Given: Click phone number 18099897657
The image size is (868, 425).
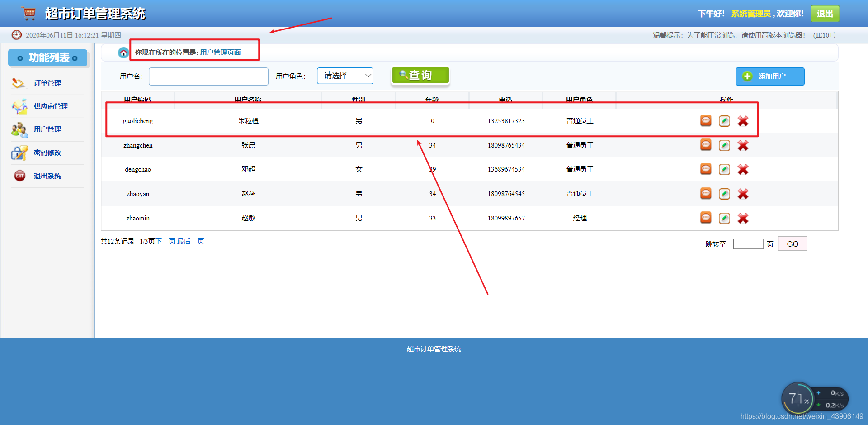Looking at the screenshot, I should pos(506,218).
